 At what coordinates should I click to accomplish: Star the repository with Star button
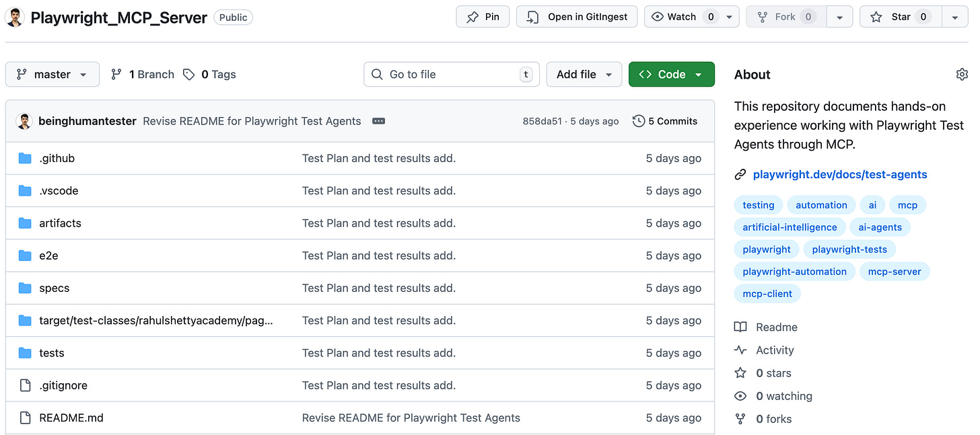901,17
